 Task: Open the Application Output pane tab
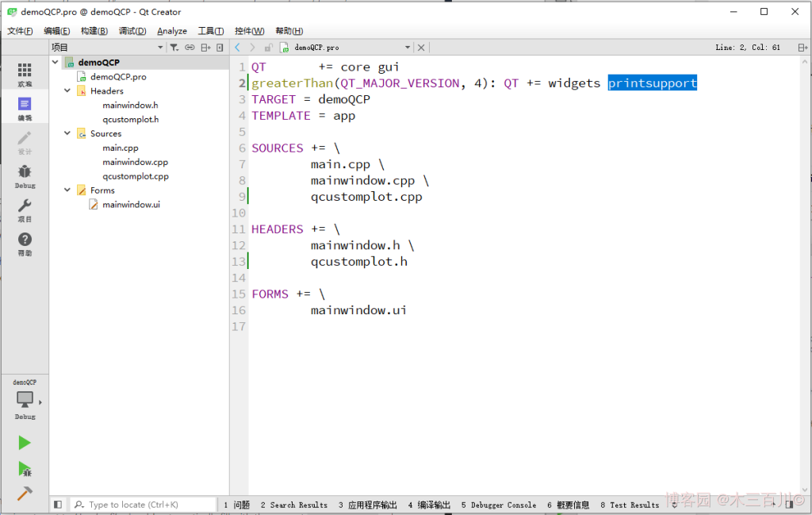368,505
